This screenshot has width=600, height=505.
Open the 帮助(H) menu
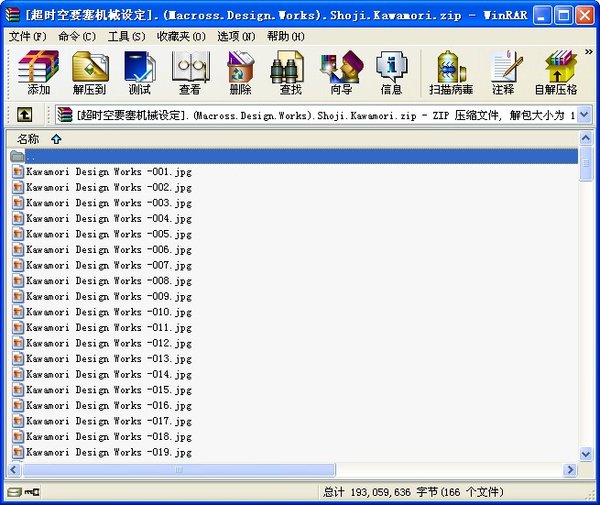[x=286, y=37]
